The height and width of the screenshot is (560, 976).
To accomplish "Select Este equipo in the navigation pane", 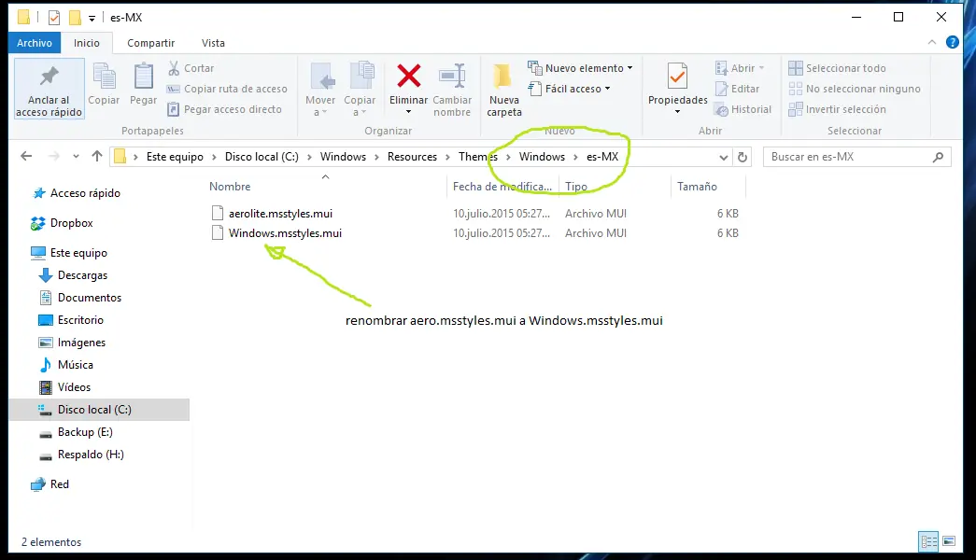I will point(70,253).
